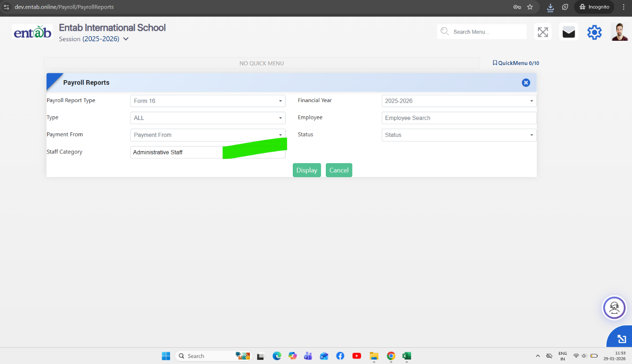
Task: Close the Payroll Reports panel
Action: pos(526,82)
